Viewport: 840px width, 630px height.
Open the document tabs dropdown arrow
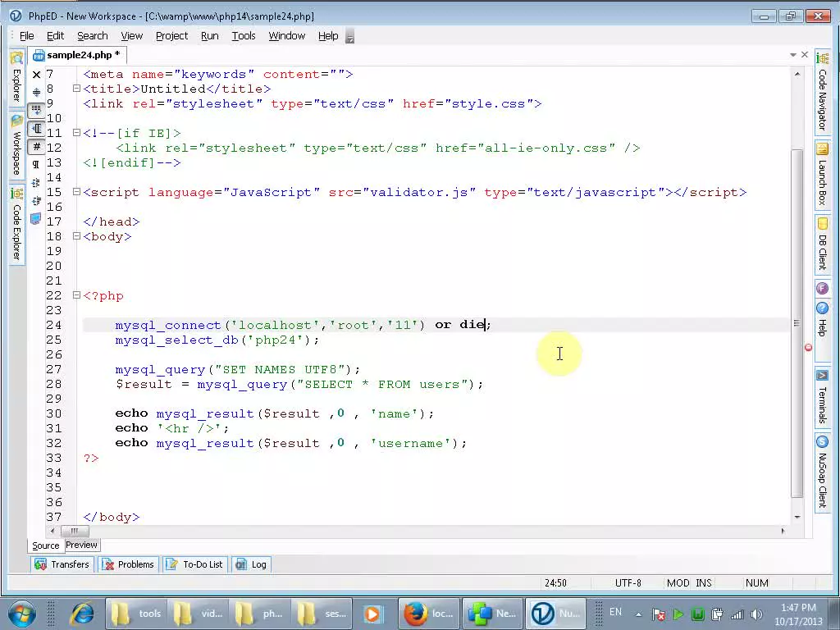point(792,54)
